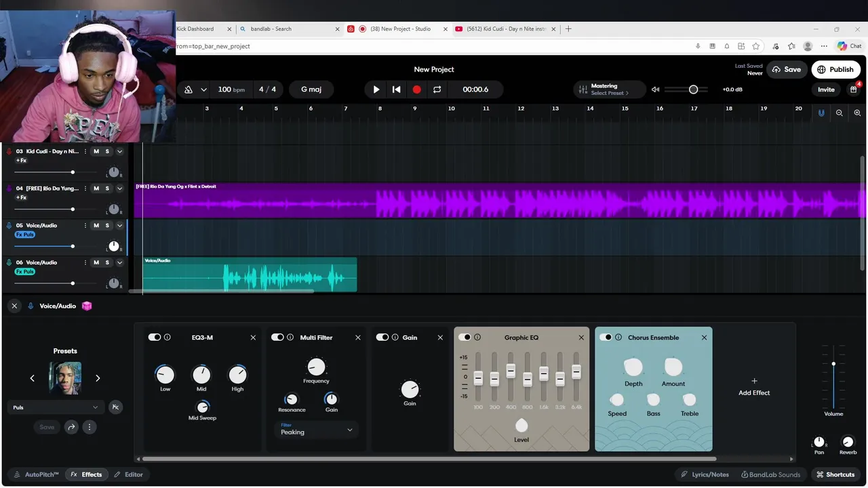Click the bypass Fx icon beside Puls
The width and height of the screenshot is (868, 488).
coord(115,407)
